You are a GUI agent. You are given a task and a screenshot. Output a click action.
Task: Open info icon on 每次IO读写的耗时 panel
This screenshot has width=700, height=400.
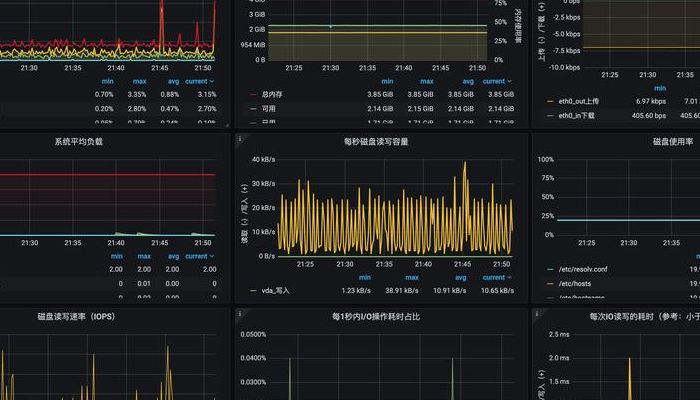(537, 314)
